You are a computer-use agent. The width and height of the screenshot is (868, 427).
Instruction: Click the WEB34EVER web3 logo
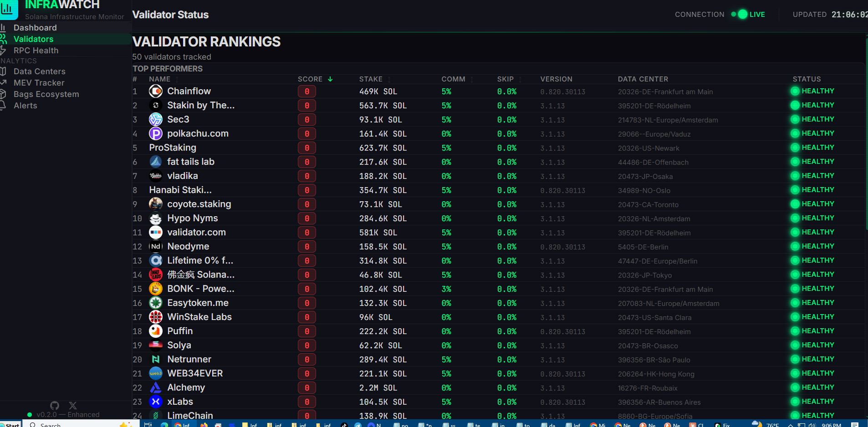[156, 373]
